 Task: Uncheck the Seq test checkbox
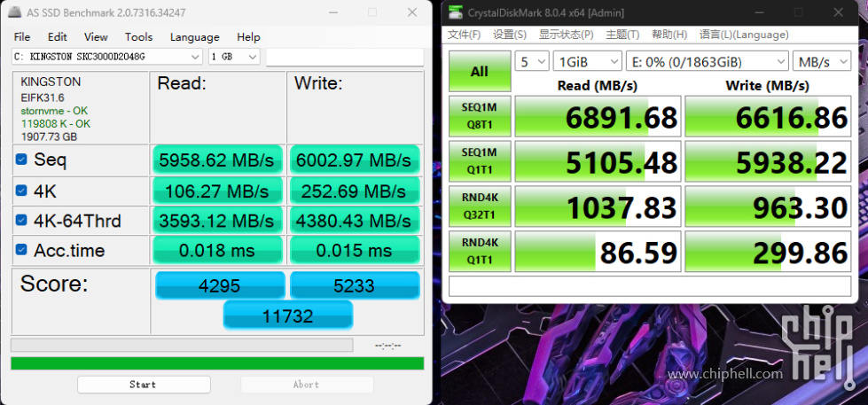click(21, 160)
